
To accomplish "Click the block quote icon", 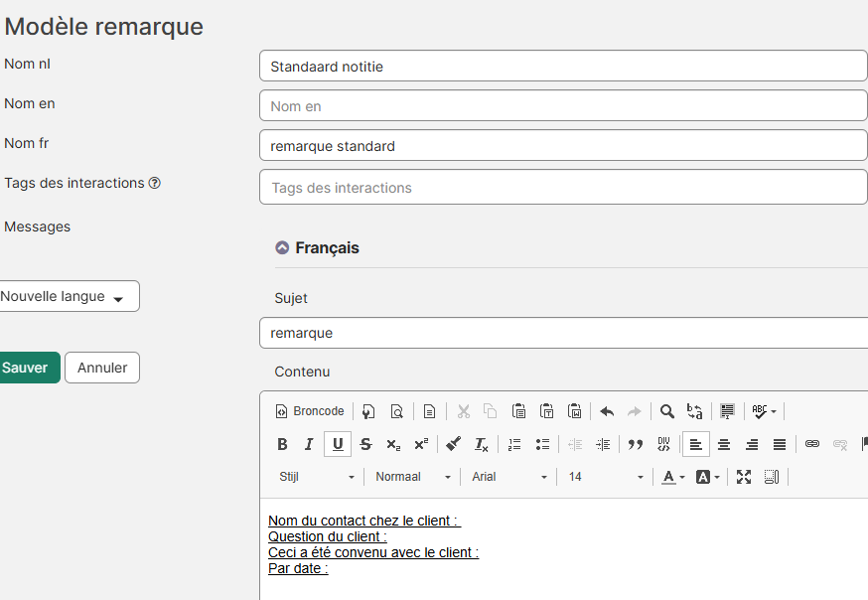I will 636,444.
